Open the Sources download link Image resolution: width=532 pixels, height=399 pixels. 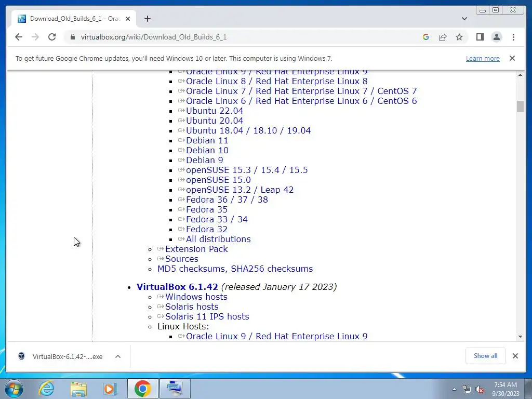click(181, 259)
